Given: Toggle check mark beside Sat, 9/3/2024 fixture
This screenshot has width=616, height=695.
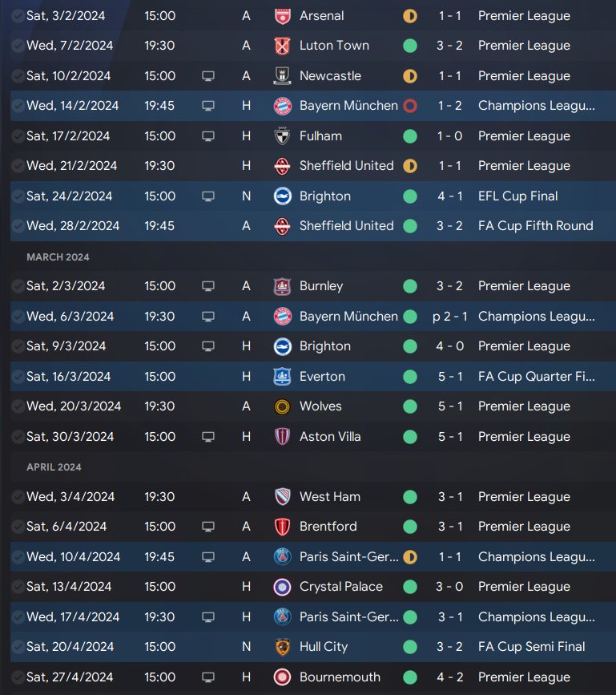Looking at the screenshot, I should [18, 346].
